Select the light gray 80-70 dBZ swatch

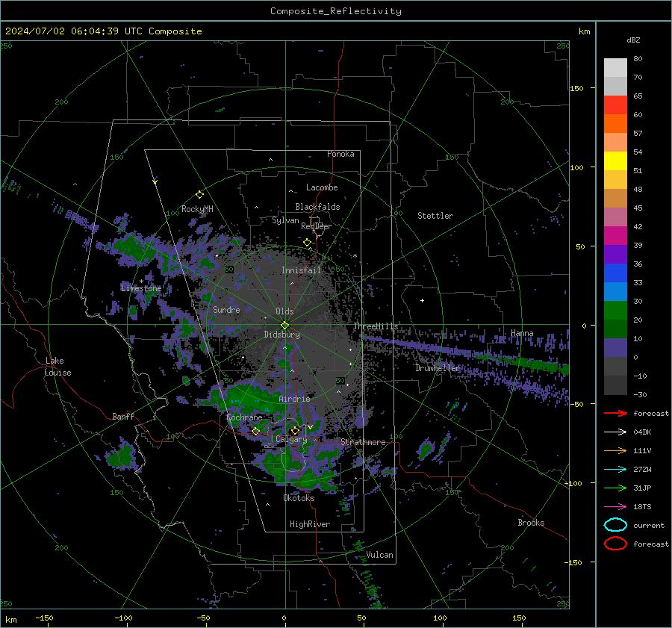click(615, 68)
